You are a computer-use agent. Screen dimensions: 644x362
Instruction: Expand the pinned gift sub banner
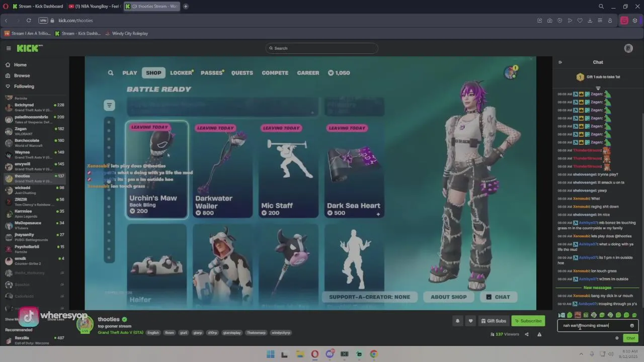pyautogui.click(x=598, y=88)
